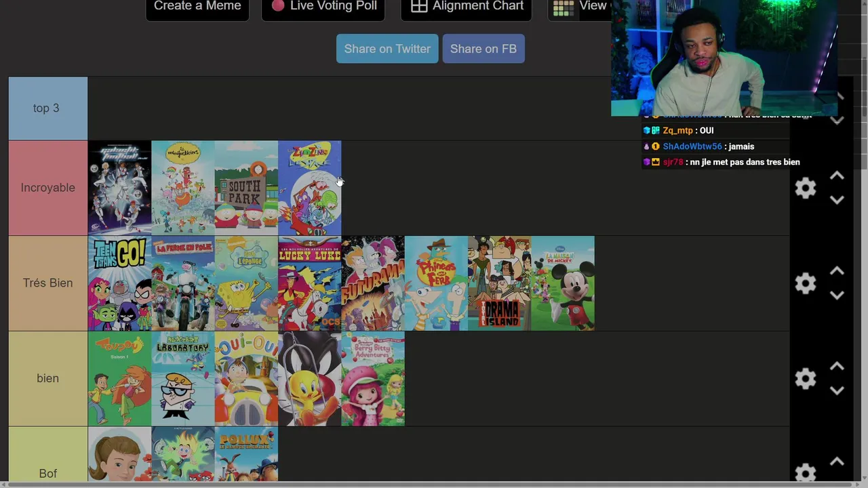Select the Drama Island poster
This screenshot has height=488, width=868.
click(499, 283)
